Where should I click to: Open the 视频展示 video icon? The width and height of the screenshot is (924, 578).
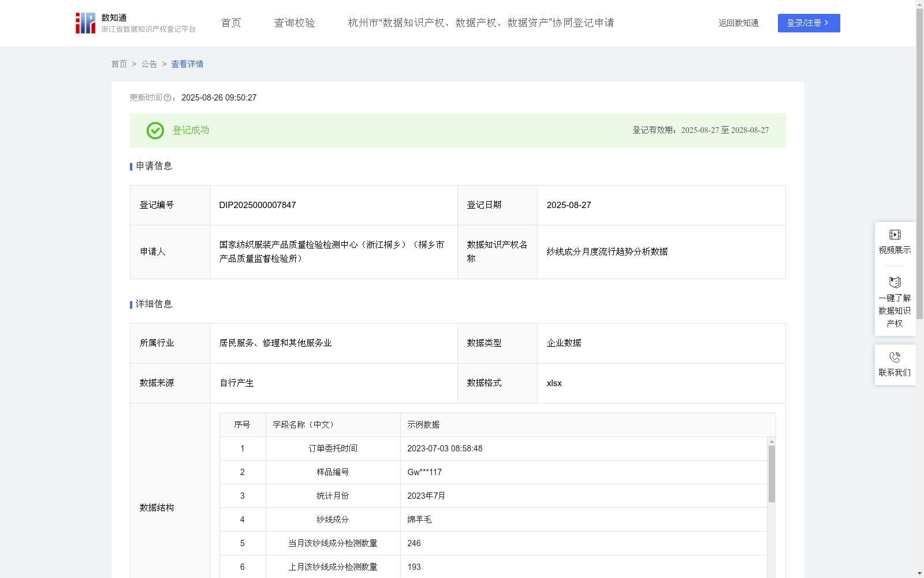pos(895,235)
